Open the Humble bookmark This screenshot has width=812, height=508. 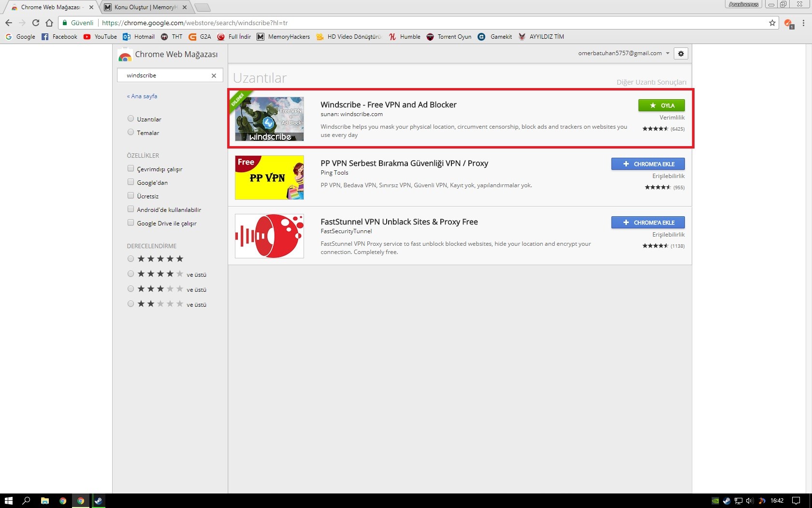point(405,37)
